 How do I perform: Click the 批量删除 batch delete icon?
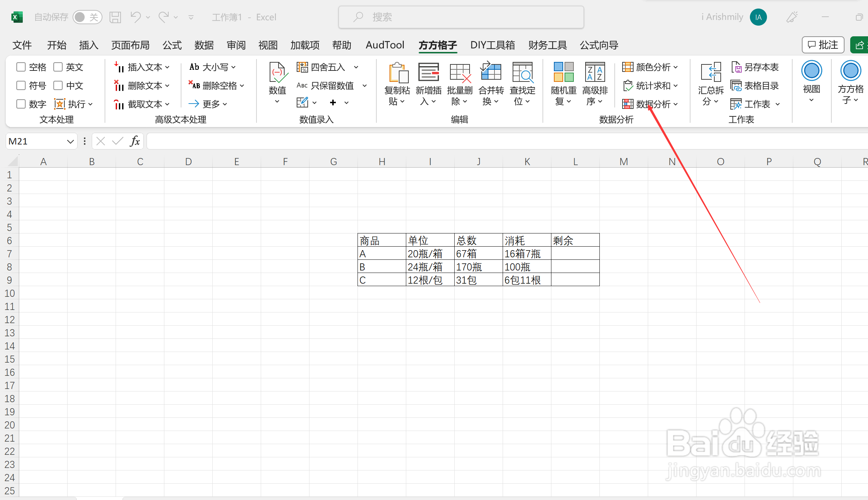(x=460, y=73)
